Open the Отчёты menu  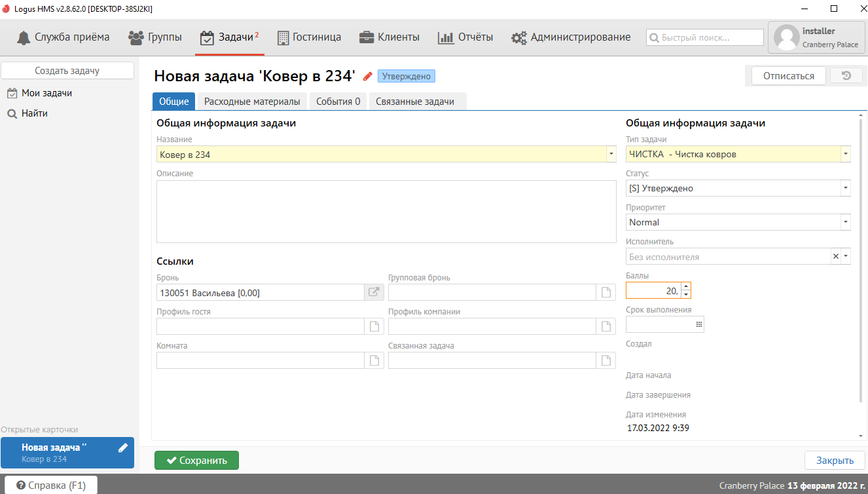[465, 37]
